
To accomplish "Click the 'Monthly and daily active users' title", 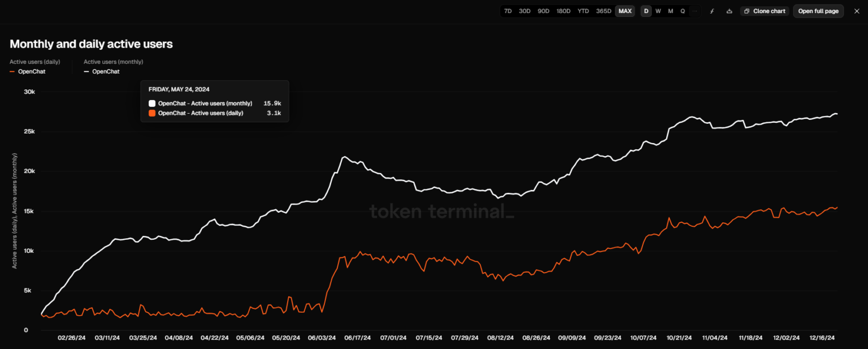I will (91, 44).
